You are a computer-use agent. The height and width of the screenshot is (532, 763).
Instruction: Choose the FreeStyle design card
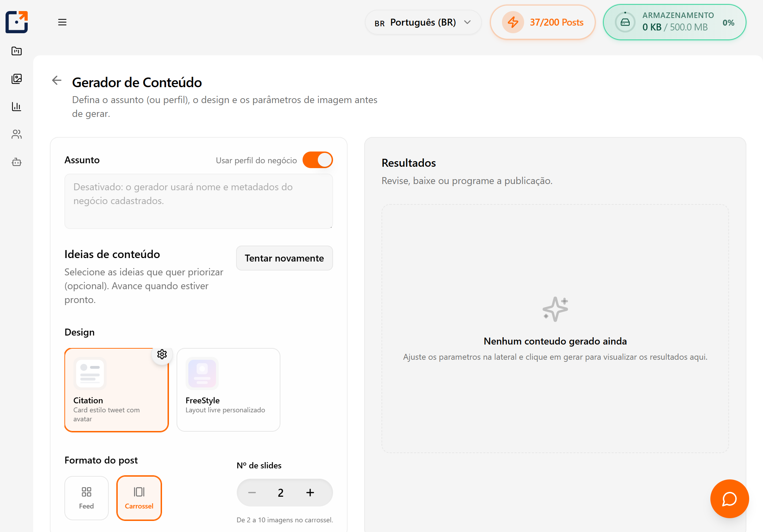(x=228, y=389)
